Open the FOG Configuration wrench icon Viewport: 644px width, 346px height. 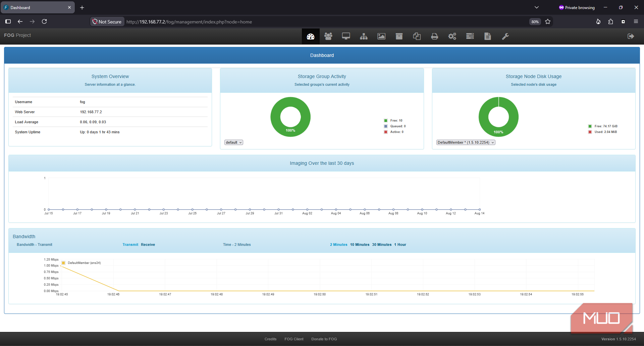(x=505, y=36)
